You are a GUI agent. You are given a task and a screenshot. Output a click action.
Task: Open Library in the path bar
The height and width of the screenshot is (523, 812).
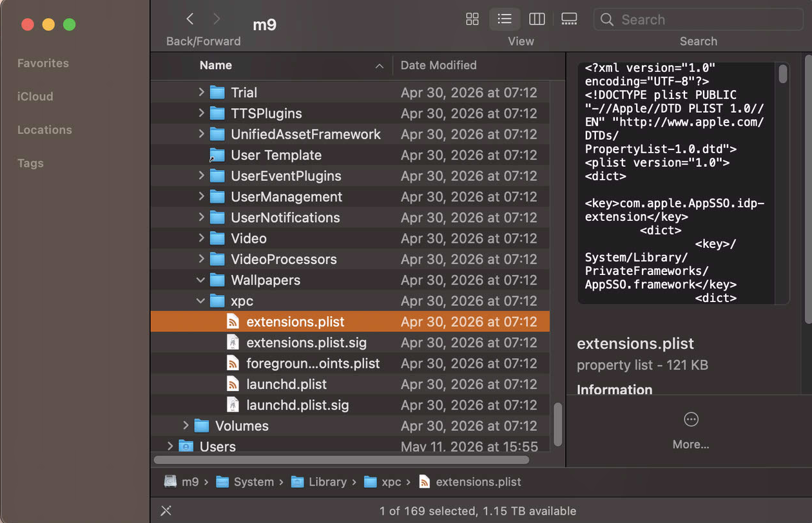click(319, 482)
